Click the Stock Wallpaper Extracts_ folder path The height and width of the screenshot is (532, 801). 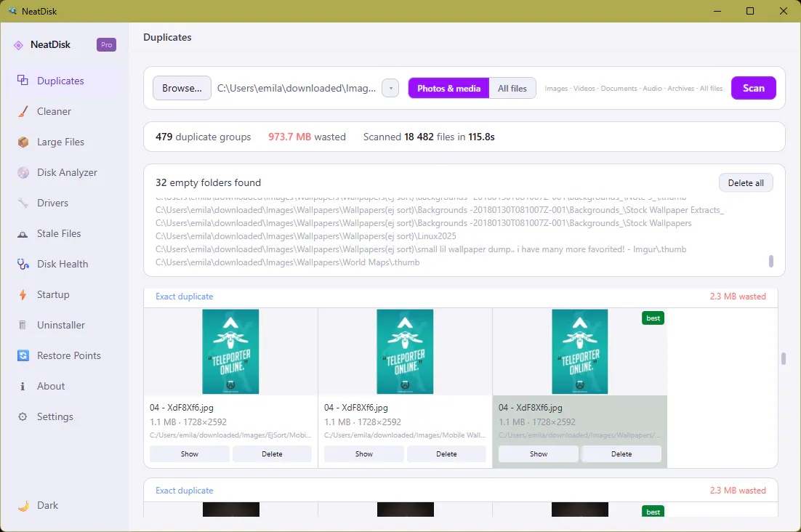click(440, 210)
